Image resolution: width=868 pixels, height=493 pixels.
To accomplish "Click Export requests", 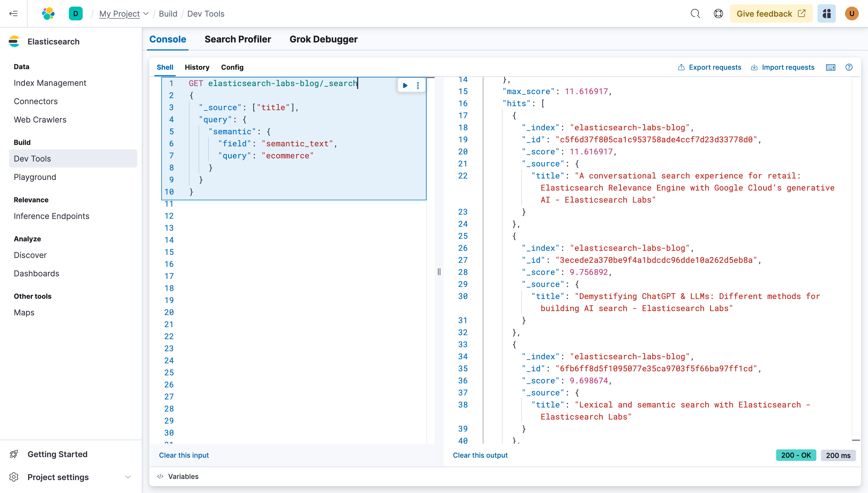I will (710, 67).
